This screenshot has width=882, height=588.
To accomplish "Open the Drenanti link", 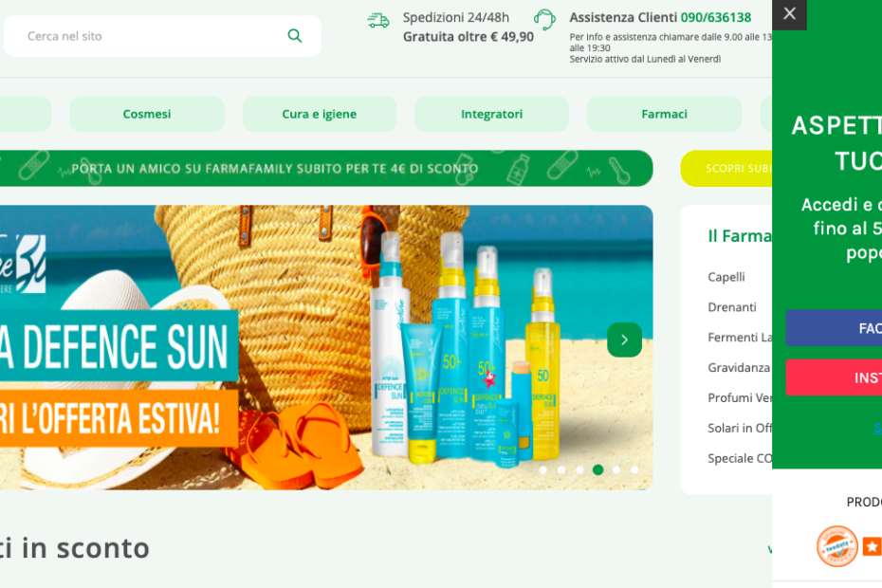I will tap(732, 307).
